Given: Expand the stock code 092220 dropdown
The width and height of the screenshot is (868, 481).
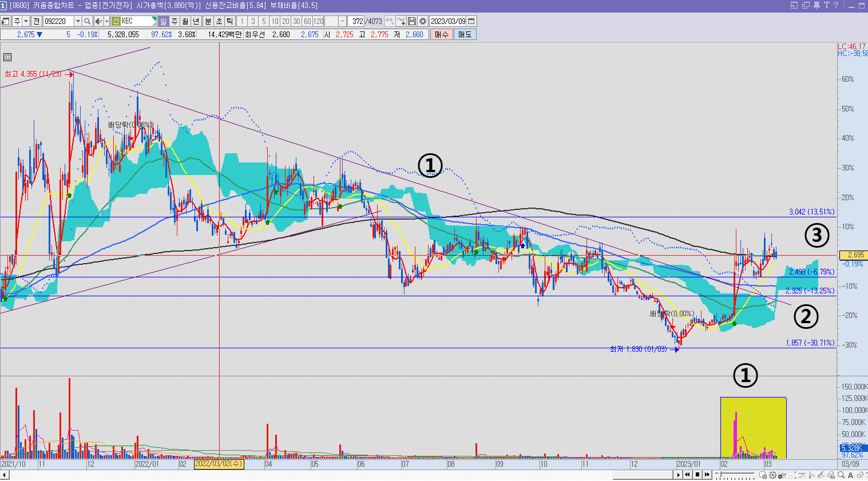Looking at the screenshot, I should point(78,21).
